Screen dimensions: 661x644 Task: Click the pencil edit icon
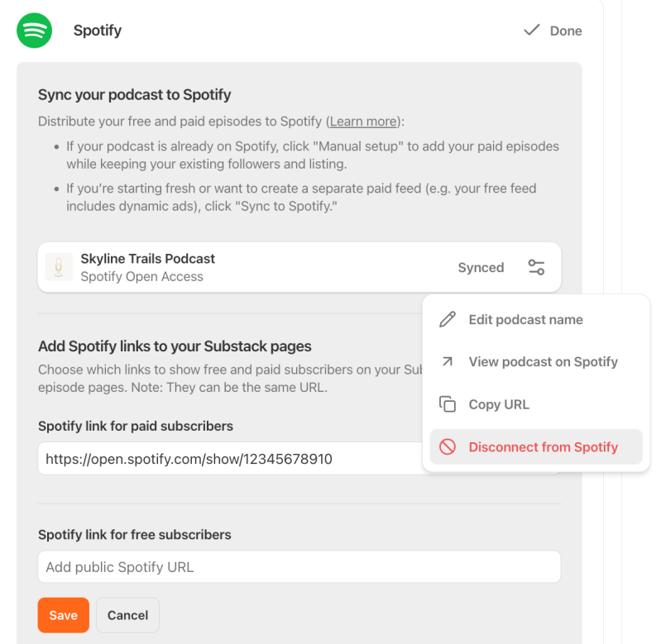(x=448, y=319)
